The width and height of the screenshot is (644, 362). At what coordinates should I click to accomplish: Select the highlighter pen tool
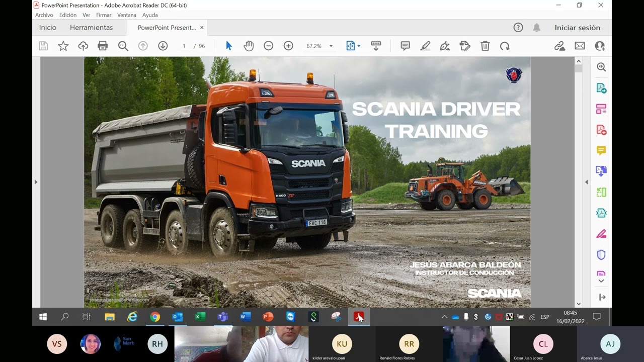[x=425, y=46]
